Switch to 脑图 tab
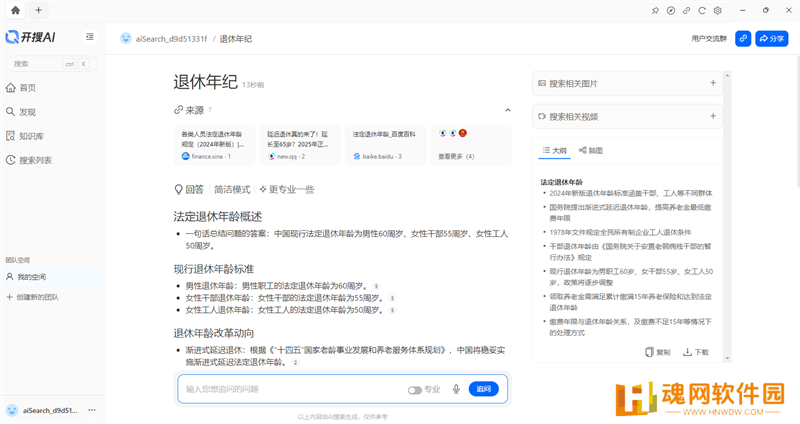Screen dimensions: 800x424 click(591, 151)
